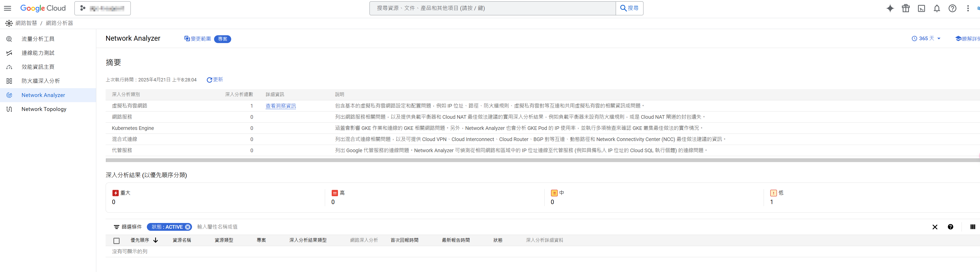Open the 365 天 time range dropdown
Viewport: 980px width, 272px height.
(926, 38)
